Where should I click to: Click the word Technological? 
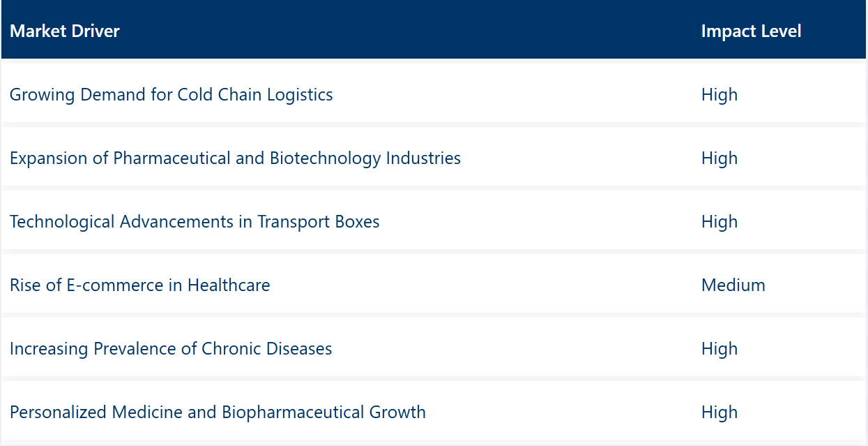coord(62,222)
